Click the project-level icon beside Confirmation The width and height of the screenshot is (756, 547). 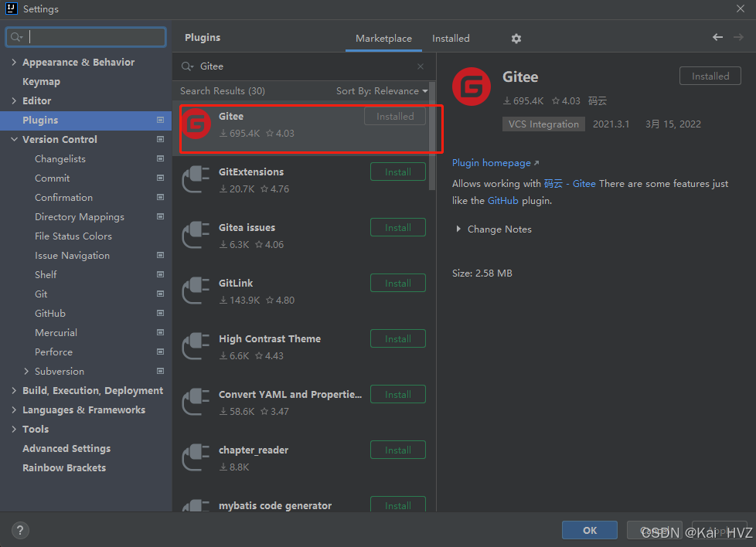click(x=161, y=197)
